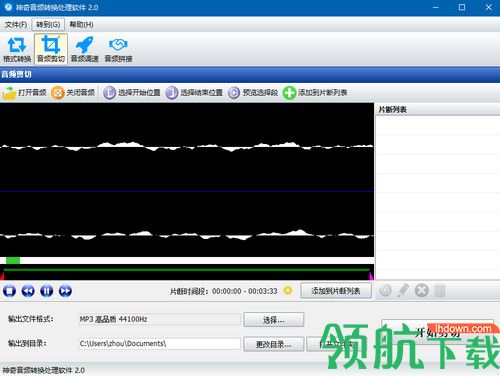Click 添加到片断列表 button below waveform

pos(336,291)
